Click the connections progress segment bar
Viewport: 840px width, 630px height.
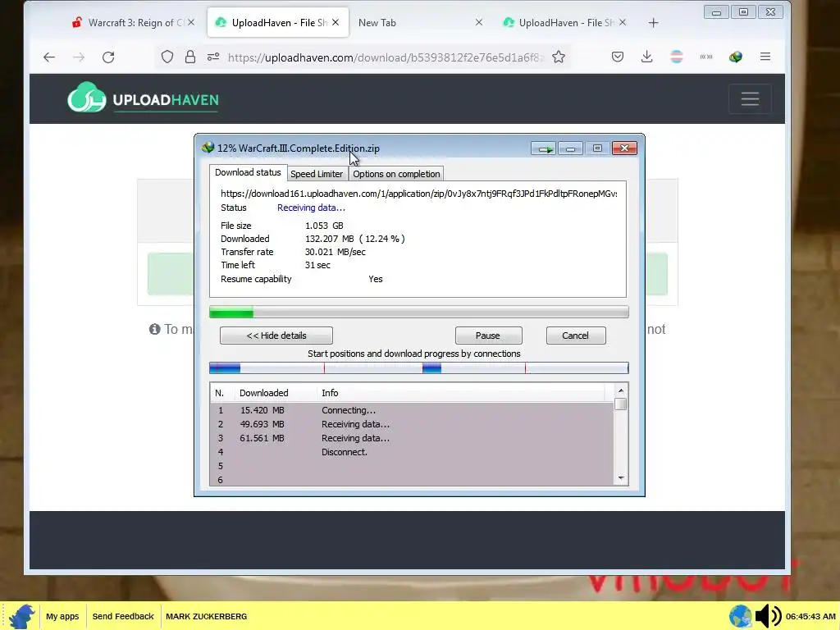tap(419, 367)
